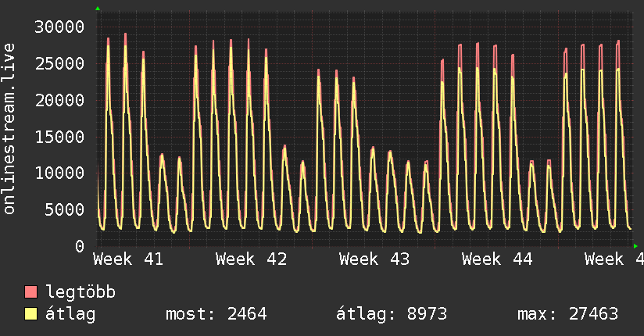Click the 0 y-axis label
This screenshot has height=336, width=644.
pyautogui.click(x=80, y=246)
